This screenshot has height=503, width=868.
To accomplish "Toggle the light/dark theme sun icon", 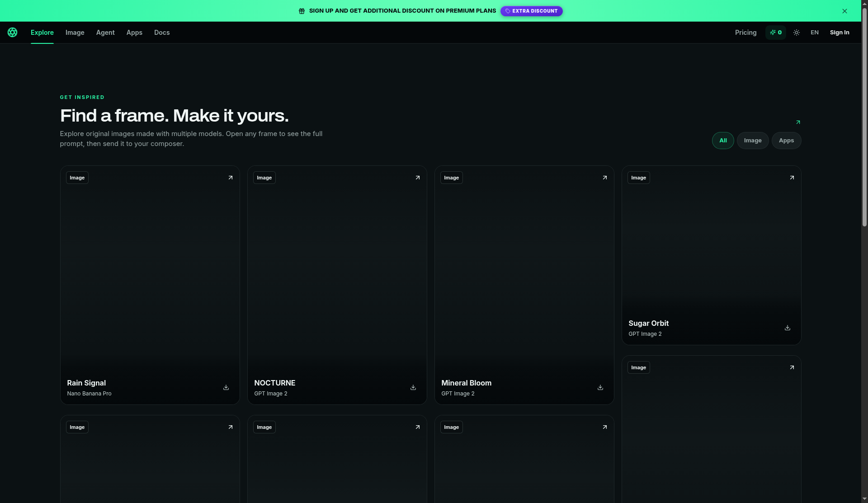I will (797, 33).
